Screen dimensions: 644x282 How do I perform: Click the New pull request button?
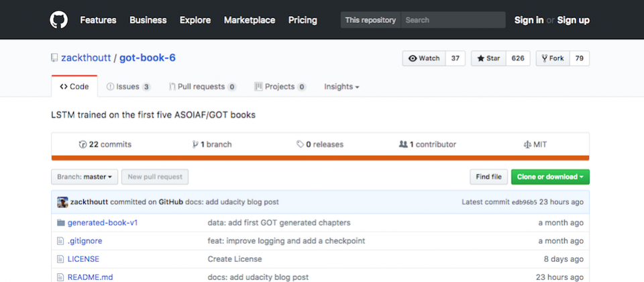(155, 177)
